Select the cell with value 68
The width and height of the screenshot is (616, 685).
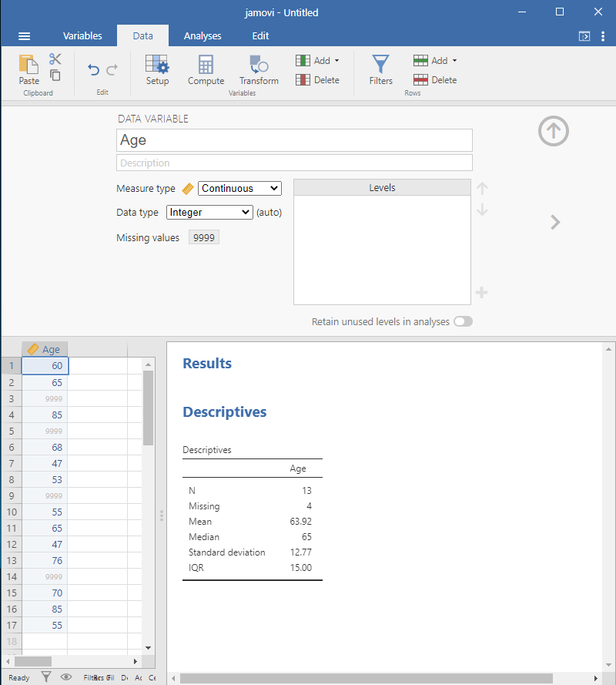tap(45, 448)
